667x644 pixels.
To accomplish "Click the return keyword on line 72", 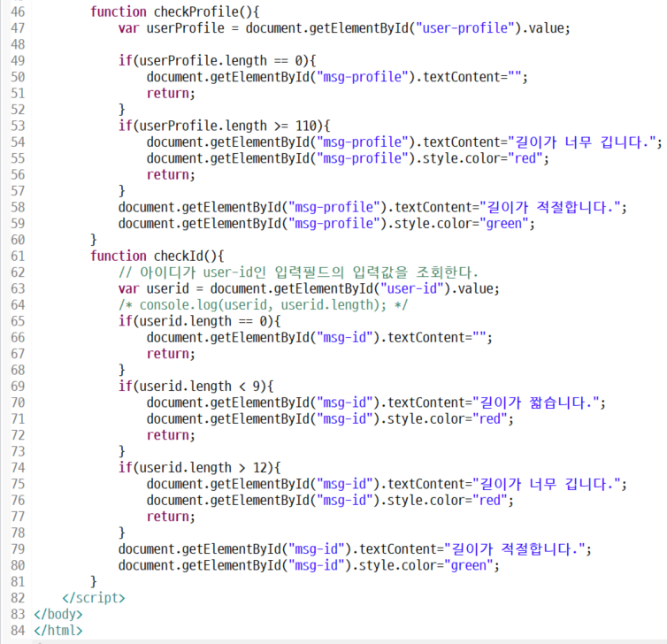I will (x=167, y=435).
